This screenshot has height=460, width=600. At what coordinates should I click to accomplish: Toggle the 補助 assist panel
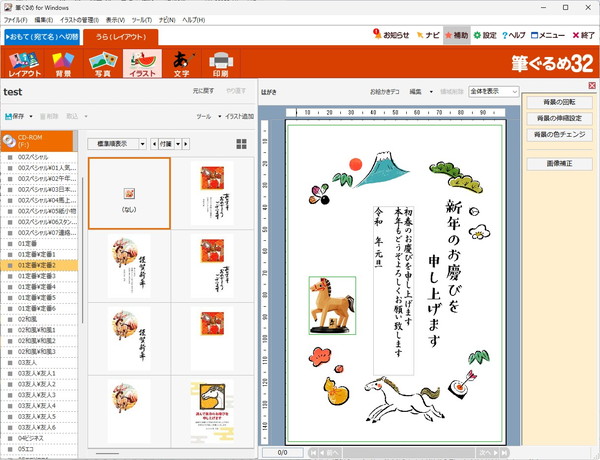pyautogui.click(x=455, y=35)
